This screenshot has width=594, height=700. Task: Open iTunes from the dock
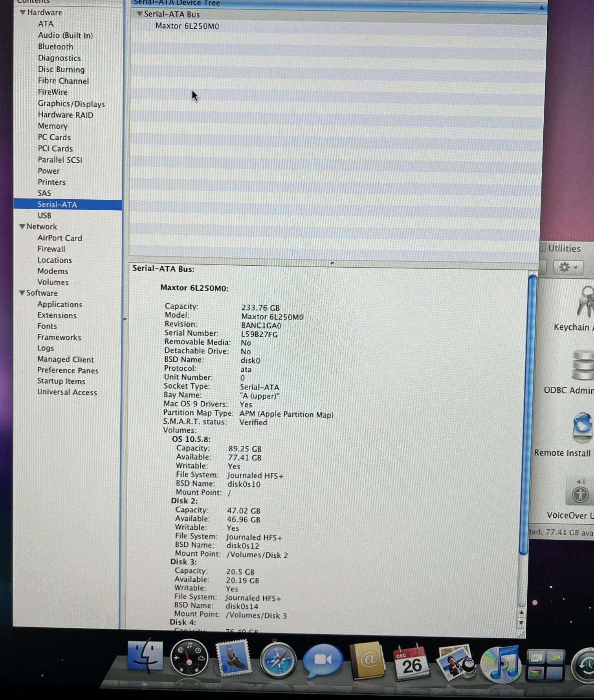pos(501,664)
